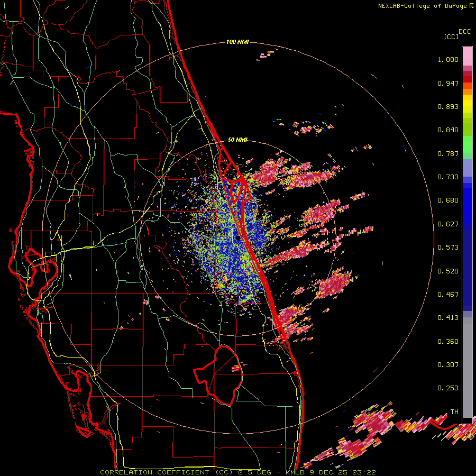This screenshot has height=476, width=476.
Task: Click the 0.947 scale value
Action: (448, 83)
